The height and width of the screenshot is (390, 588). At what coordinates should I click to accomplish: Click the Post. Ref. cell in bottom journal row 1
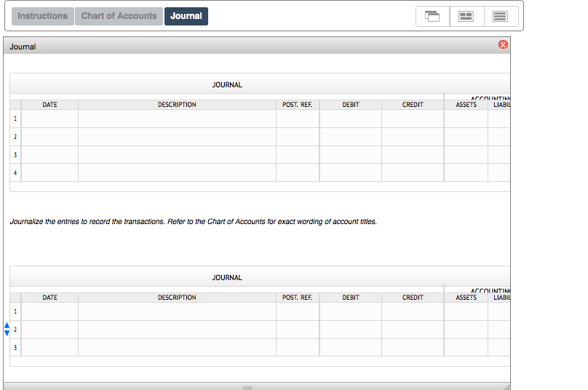point(298,311)
